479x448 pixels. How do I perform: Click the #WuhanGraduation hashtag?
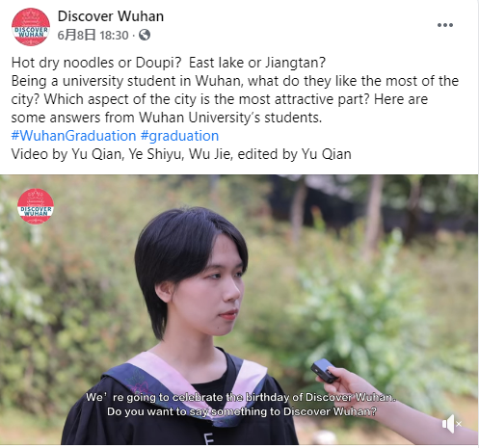[x=73, y=136]
